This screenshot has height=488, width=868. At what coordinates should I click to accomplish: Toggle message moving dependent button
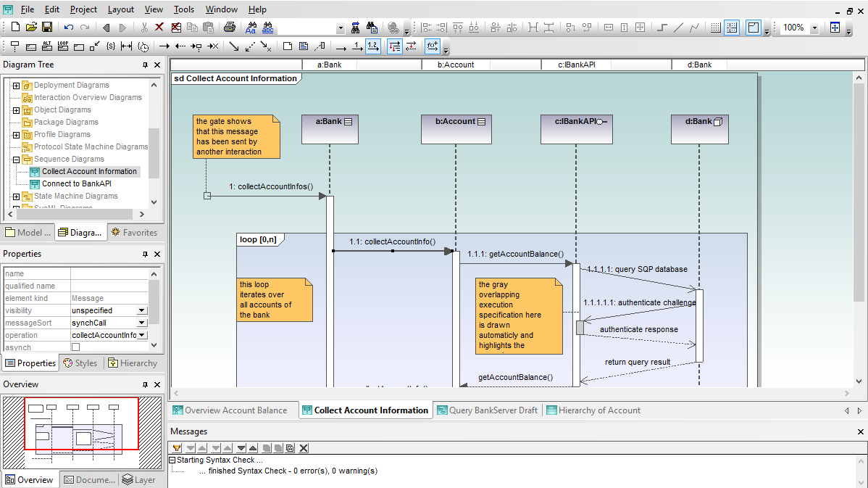(395, 46)
